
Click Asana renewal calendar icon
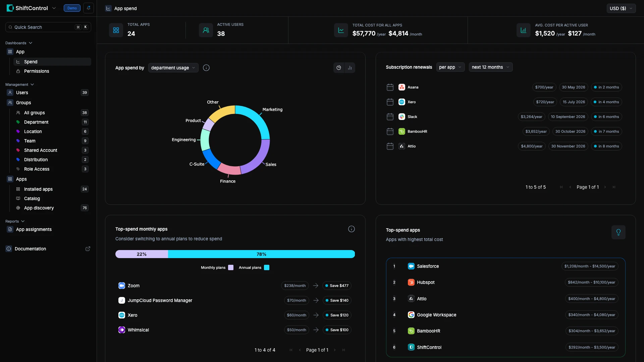(390, 87)
